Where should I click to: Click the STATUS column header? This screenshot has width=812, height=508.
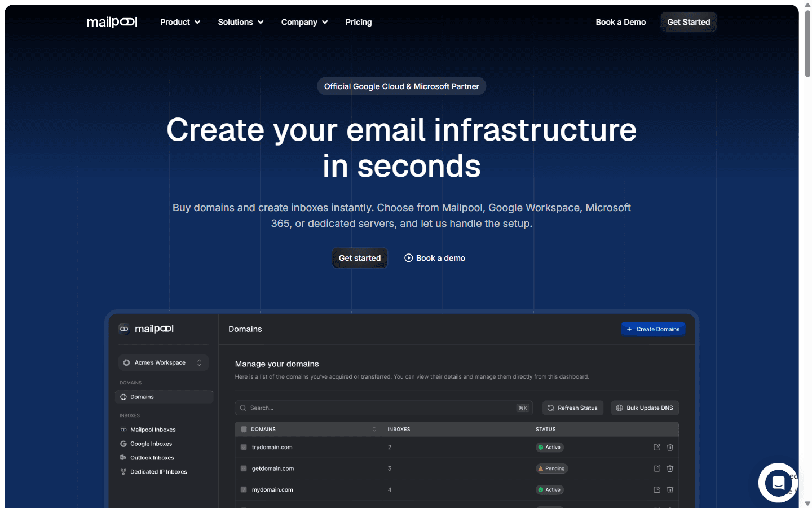[x=546, y=429]
